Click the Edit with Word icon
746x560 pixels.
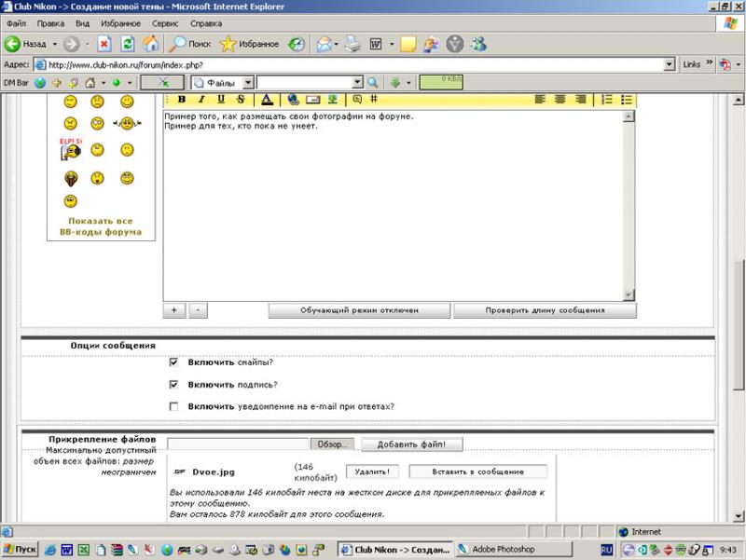376,44
